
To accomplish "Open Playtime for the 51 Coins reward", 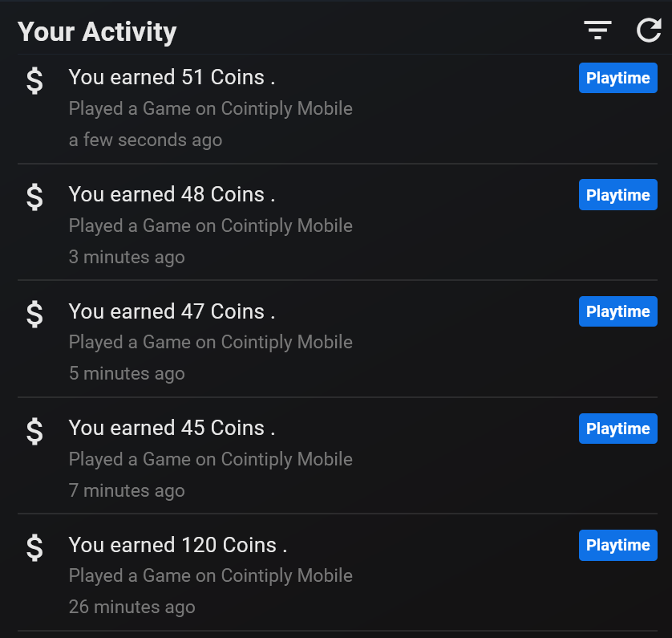I will click(617, 78).
